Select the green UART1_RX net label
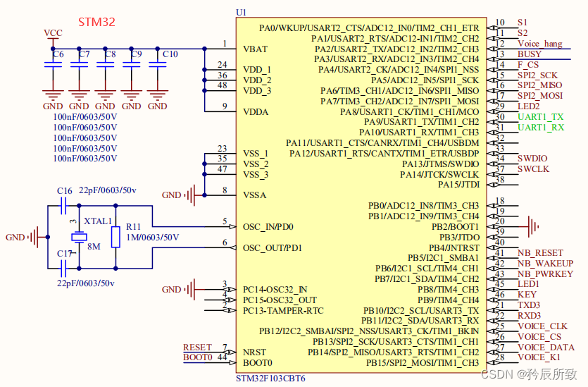 [541, 128]
